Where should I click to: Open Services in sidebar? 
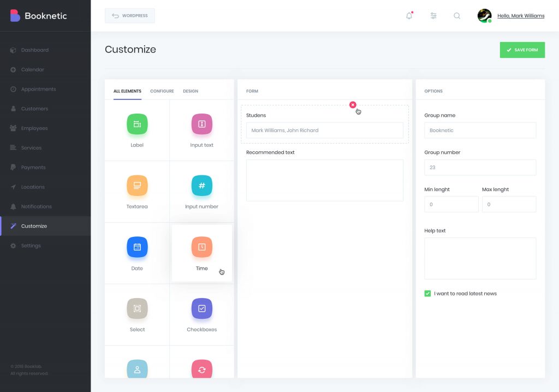(x=31, y=147)
